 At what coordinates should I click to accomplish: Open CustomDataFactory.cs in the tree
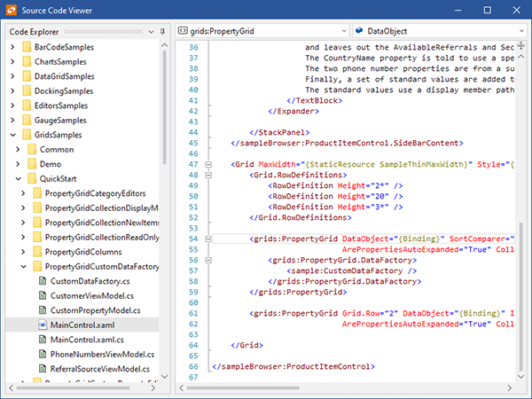pos(90,281)
